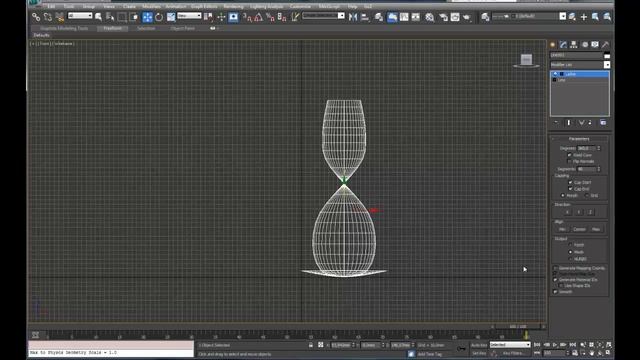This screenshot has height=360, width=640.
Task: Switch to the Object Paint ribbon tab
Action: click(182, 28)
